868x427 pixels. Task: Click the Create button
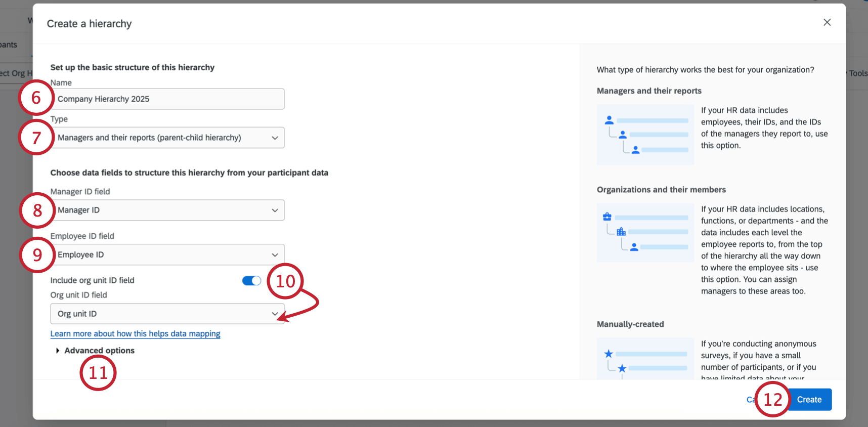[x=809, y=400]
